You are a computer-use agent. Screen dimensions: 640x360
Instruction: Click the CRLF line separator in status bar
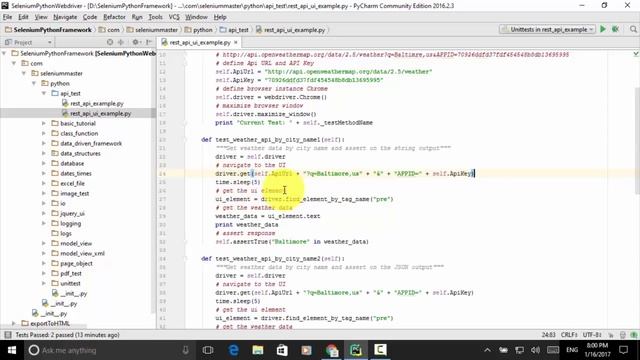(569, 335)
